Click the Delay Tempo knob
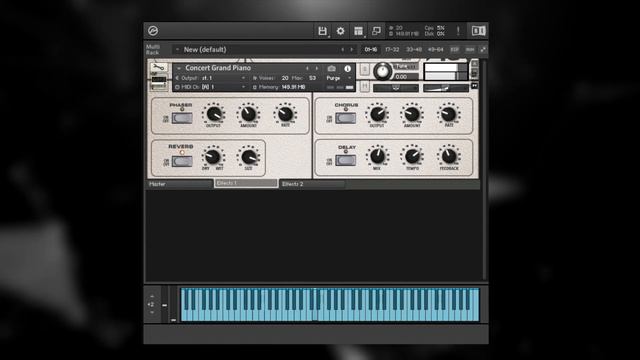640x360 pixels. coord(412,156)
